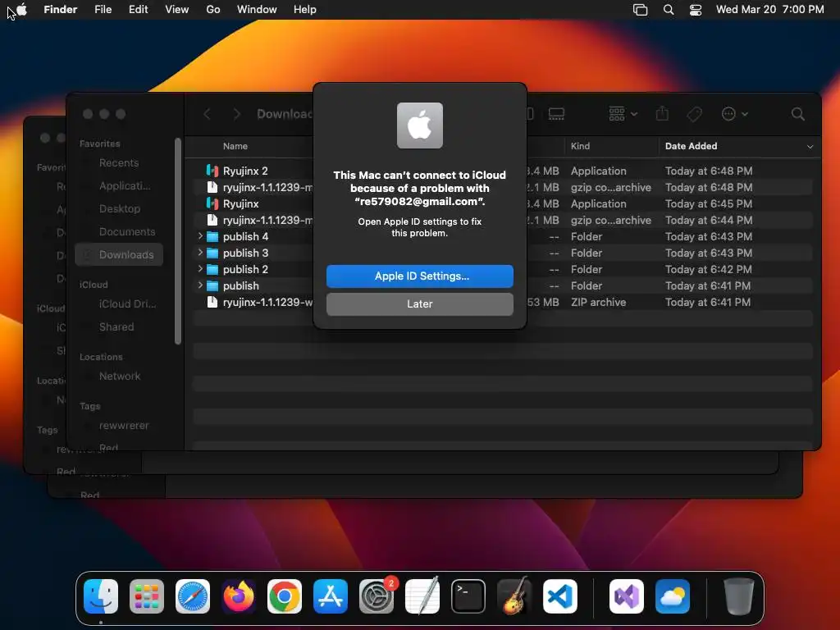Open Visual Studio Code from the Dock

pos(560,596)
